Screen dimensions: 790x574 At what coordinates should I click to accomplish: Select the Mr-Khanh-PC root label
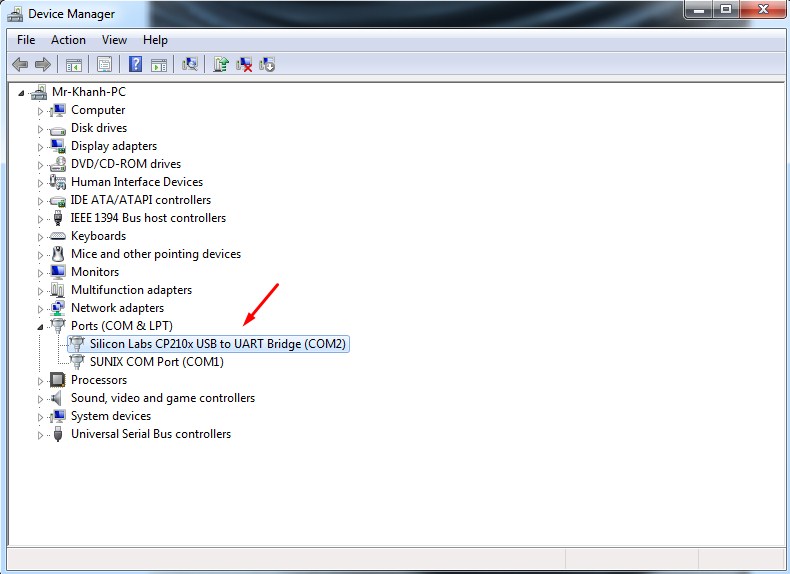point(89,92)
